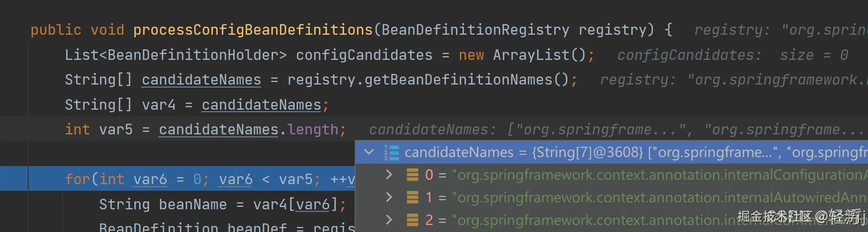This screenshot has height=232, width=868.
Task: Click the array icon beside candidateNames
Action: click(391, 152)
